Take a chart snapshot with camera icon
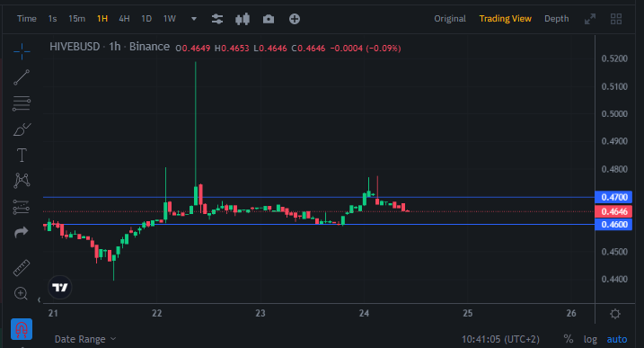The image size is (644, 348). click(269, 19)
